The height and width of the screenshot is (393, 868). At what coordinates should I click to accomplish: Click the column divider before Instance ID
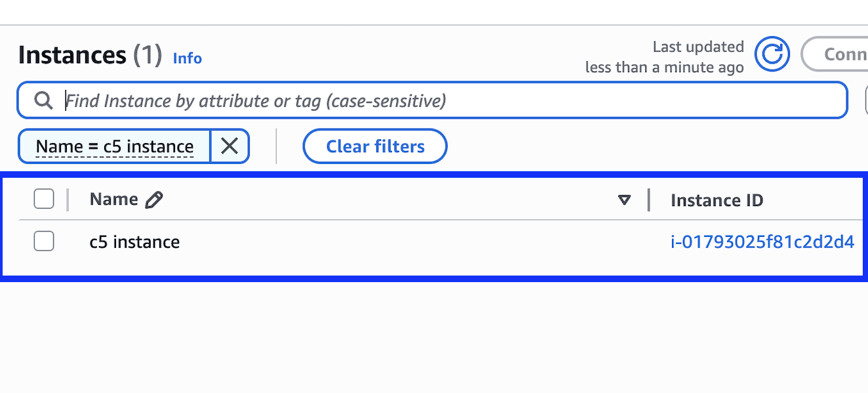(649, 199)
